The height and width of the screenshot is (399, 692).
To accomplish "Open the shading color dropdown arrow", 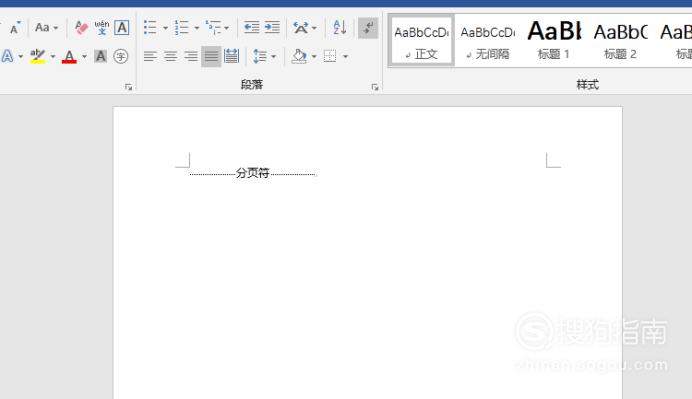I will click(314, 56).
